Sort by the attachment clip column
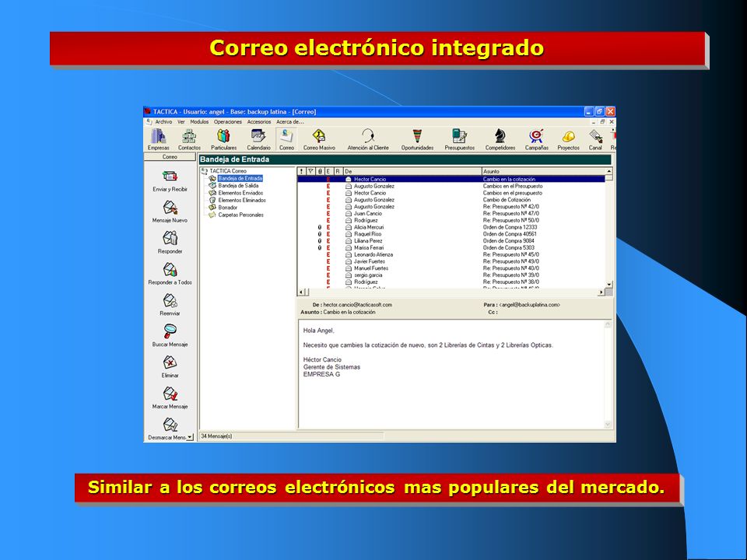This screenshot has width=747, height=560. tap(320, 171)
